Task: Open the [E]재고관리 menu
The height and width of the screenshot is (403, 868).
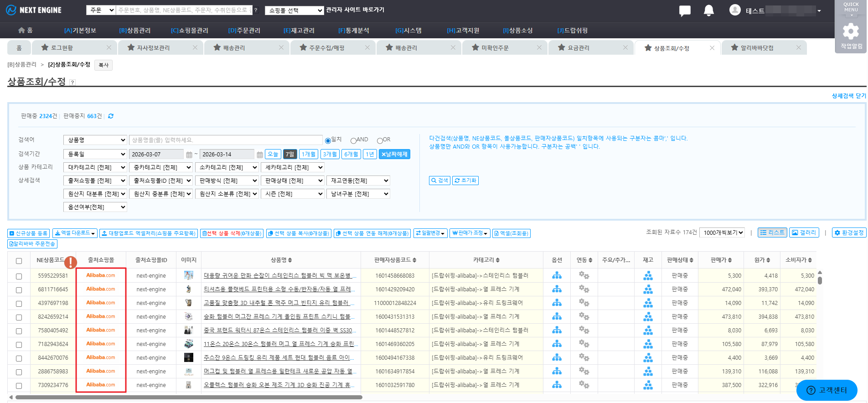Action: coord(299,31)
